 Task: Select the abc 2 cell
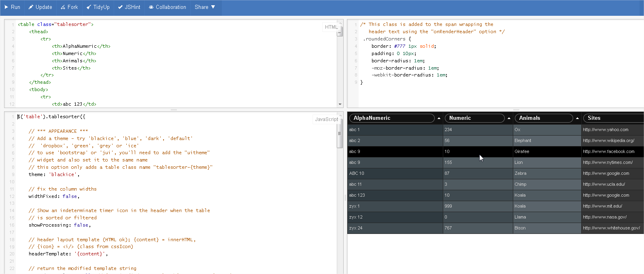[395, 141]
